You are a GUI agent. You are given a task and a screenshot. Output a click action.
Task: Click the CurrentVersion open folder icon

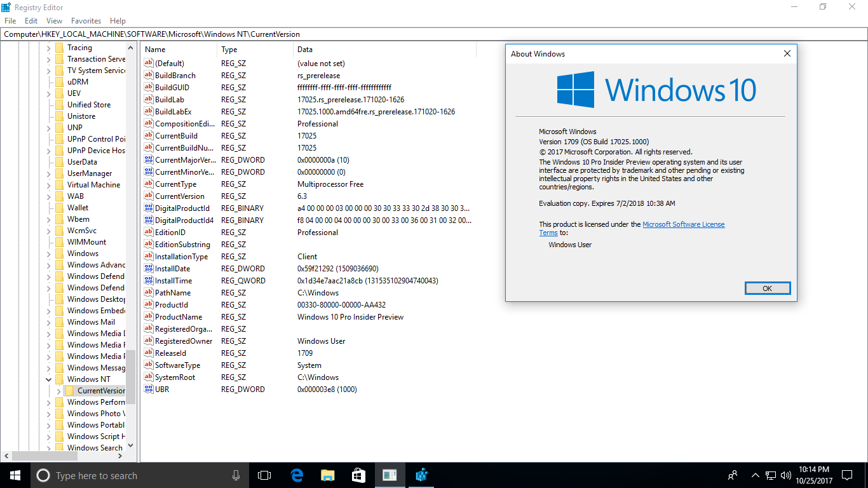[x=69, y=391]
